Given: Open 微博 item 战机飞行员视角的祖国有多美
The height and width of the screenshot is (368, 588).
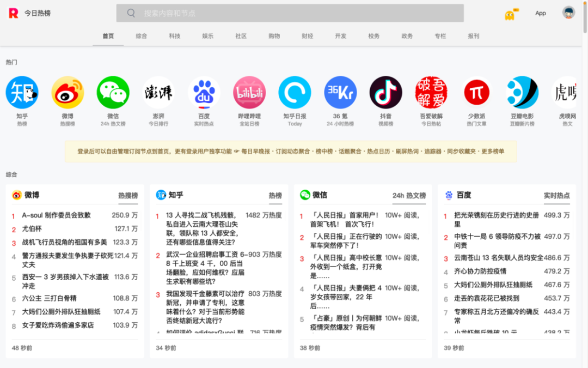Looking at the screenshot, I should click(x=64, y=242).
